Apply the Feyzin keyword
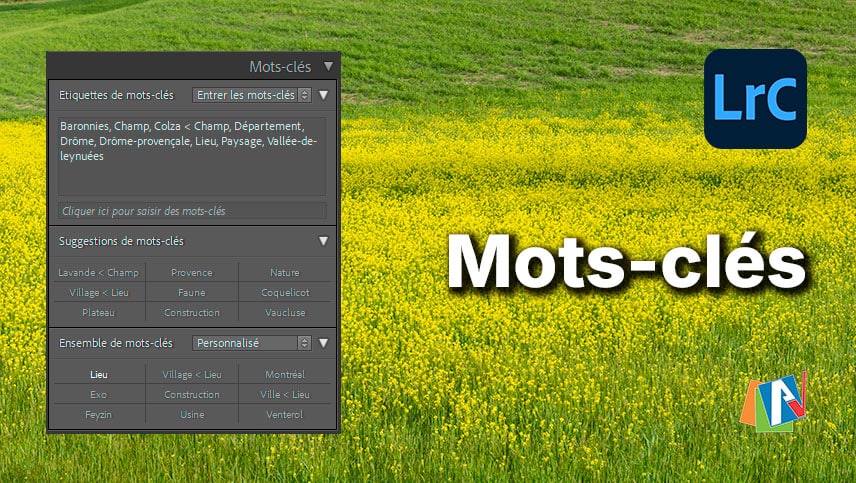 [99, 415]
